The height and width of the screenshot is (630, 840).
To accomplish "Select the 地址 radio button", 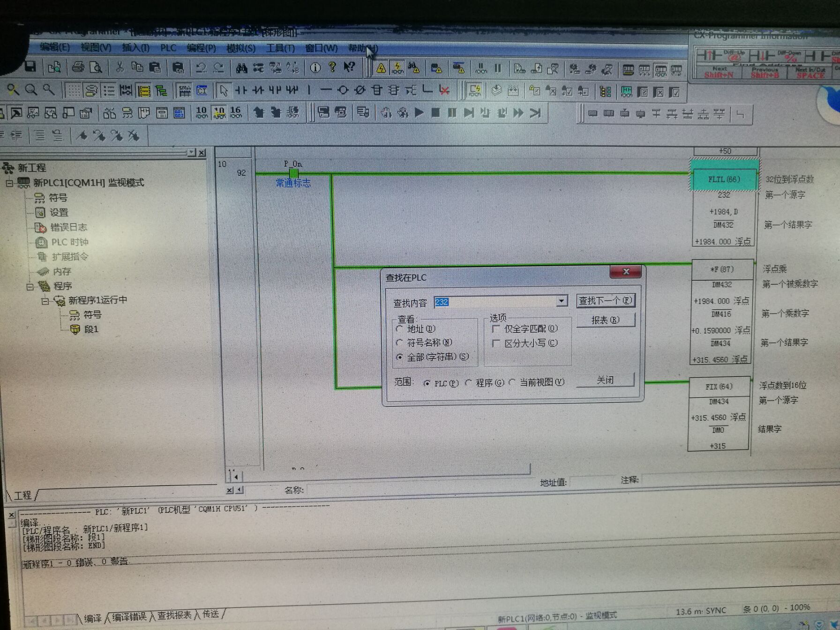I will [x=400, y=329].
